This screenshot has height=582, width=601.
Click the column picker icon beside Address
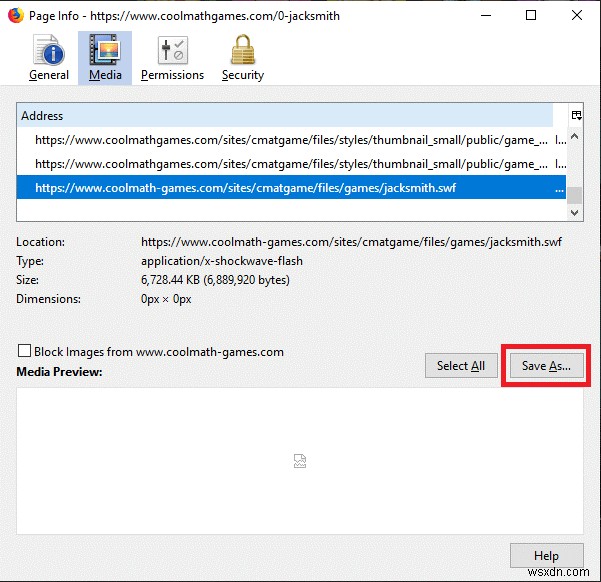(576, 115)
